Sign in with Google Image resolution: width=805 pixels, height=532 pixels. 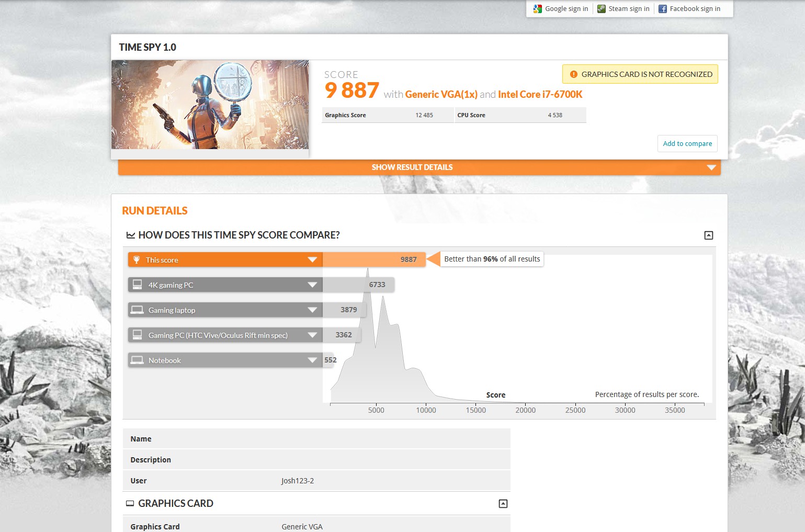tap(561, 9)
